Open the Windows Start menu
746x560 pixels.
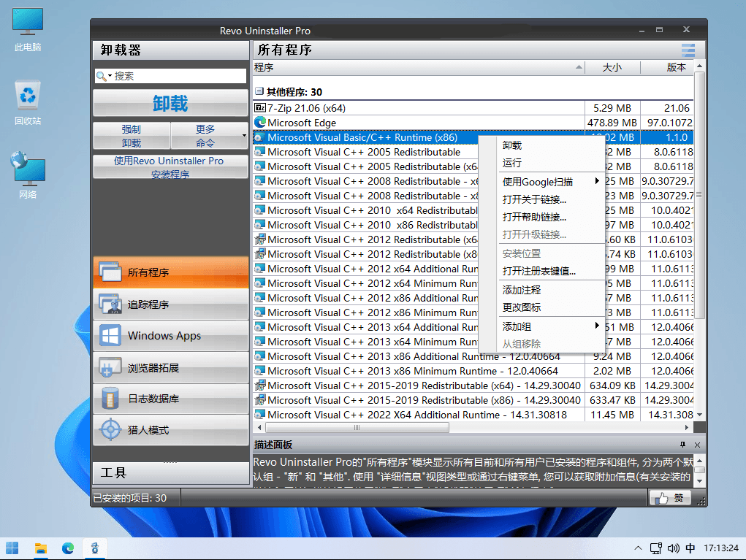pyautogui.click(x=12, y=548)
